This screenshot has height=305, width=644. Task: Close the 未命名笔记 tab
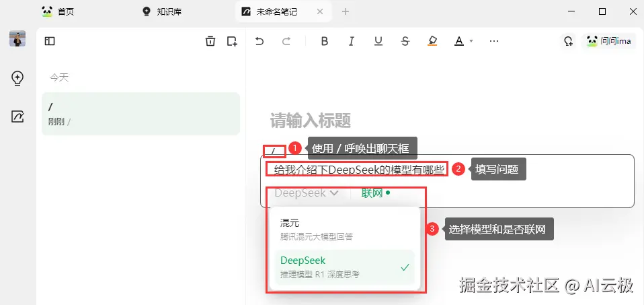pos(321,11)
